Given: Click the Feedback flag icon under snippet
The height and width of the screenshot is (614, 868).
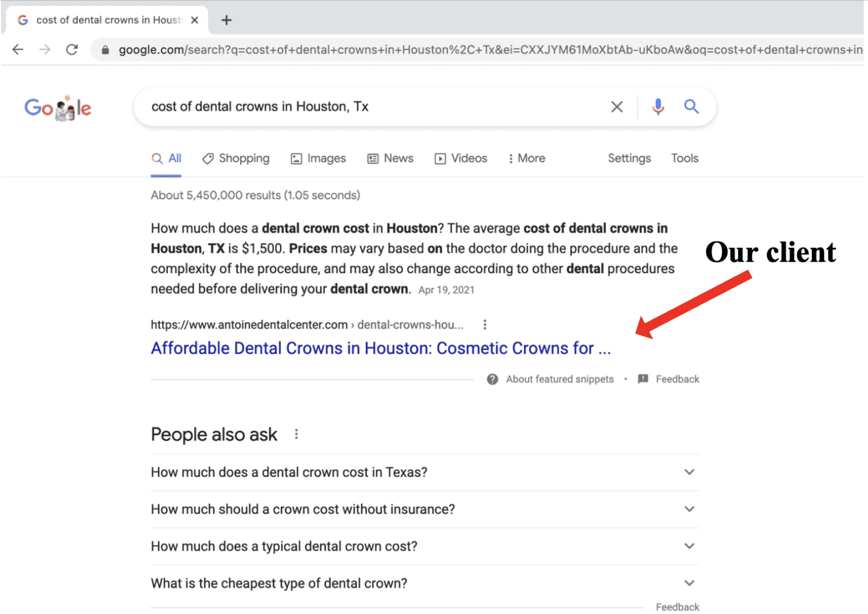Looking at the screenshot, I should point(643,379).
